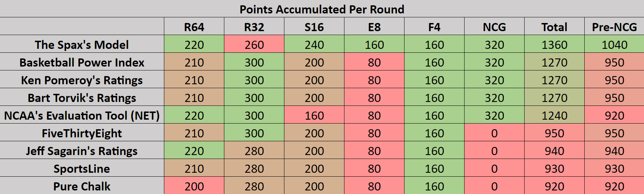Select the R64 column header
Screen dimensions: 644x194
point(194,27)
